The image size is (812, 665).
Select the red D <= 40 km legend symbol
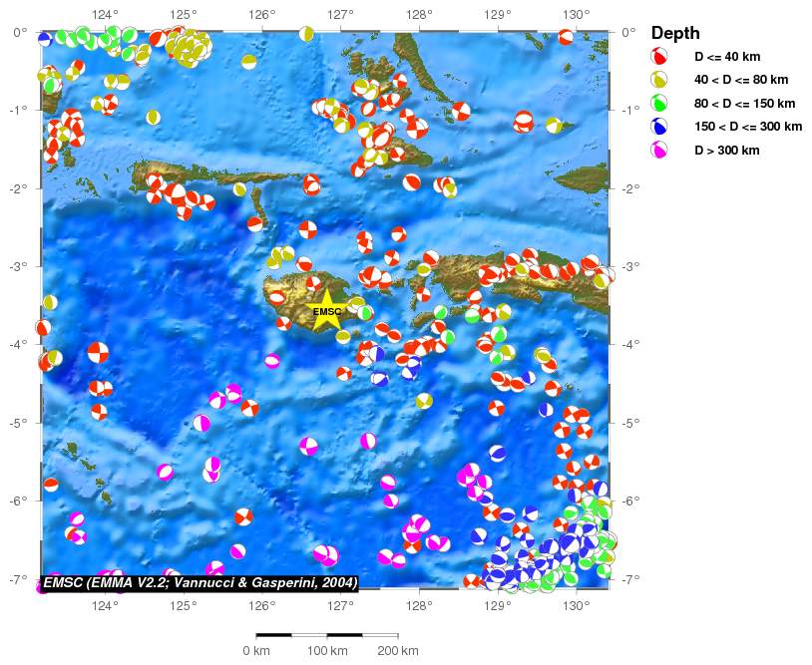point(659,57)
